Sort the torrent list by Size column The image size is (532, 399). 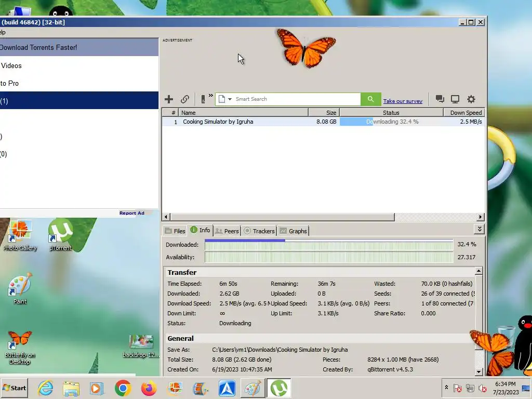tap(324, 113)
